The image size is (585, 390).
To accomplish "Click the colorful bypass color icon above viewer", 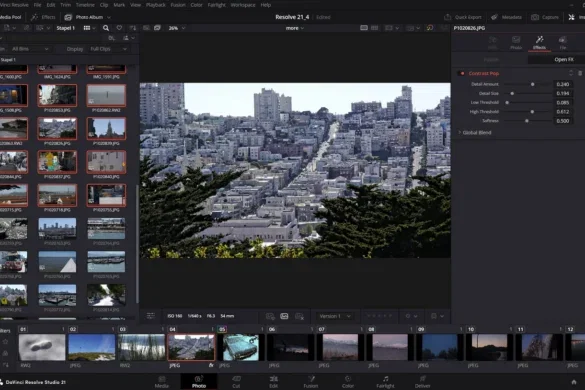I will tap(430, 28).
